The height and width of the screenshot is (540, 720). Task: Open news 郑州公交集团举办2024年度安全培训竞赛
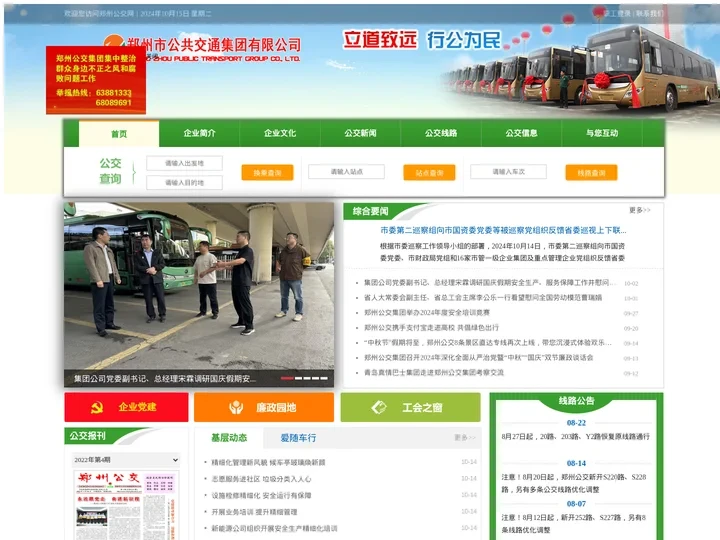coord(427,313)
